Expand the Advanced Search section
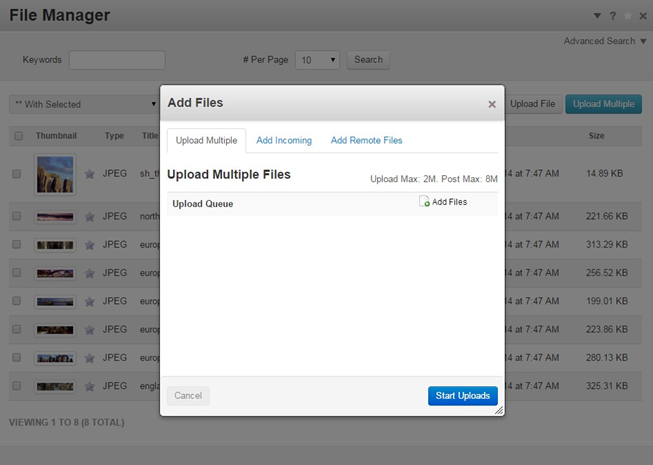 point(605,41)
